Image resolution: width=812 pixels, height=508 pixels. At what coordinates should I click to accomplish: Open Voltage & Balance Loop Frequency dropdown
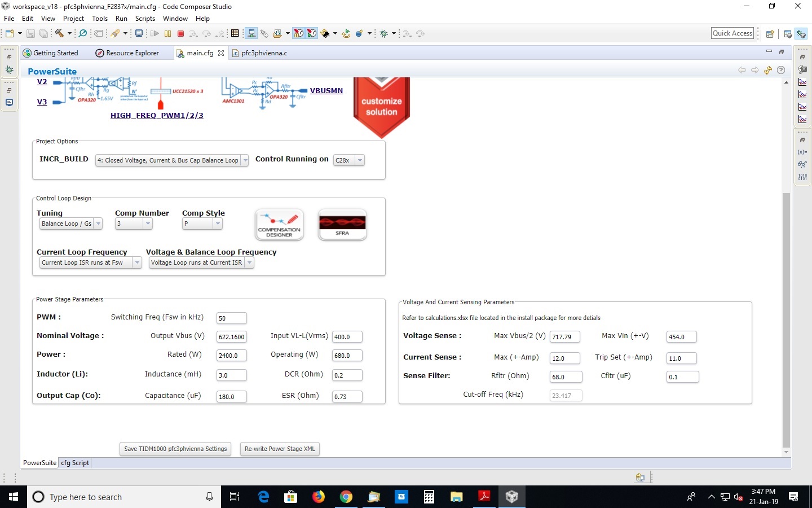(x=201, y=262)
